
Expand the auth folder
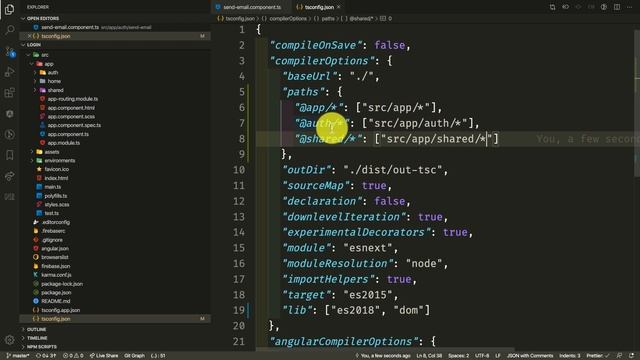pos(53,72)
